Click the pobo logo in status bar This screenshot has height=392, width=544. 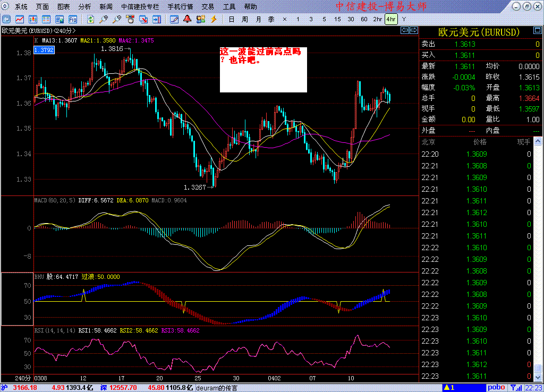click(496, 387)
